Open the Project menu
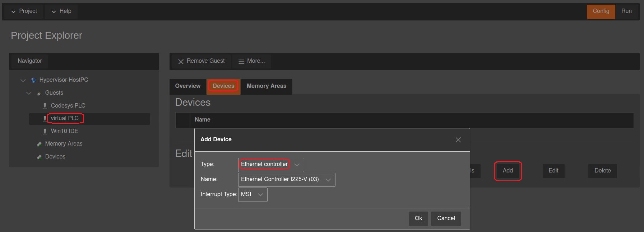 pos(24,11)
